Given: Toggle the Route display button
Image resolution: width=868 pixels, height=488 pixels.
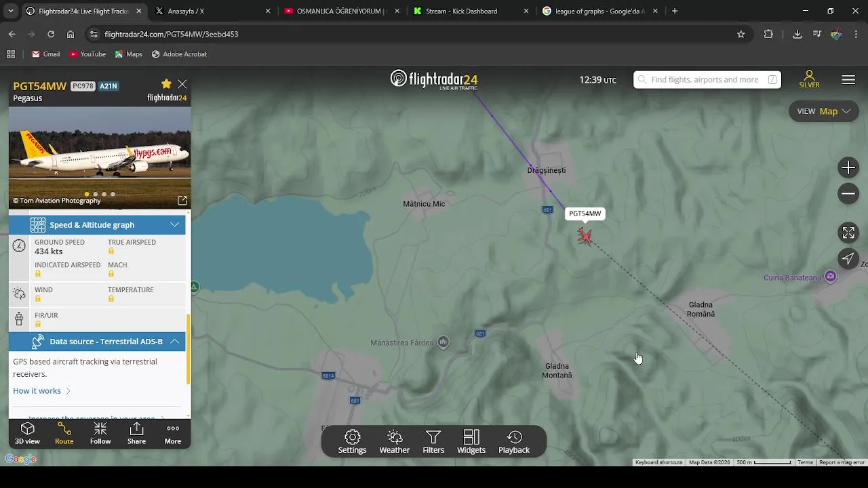Looking at the screenshot, I should click(x=64, y=433).
